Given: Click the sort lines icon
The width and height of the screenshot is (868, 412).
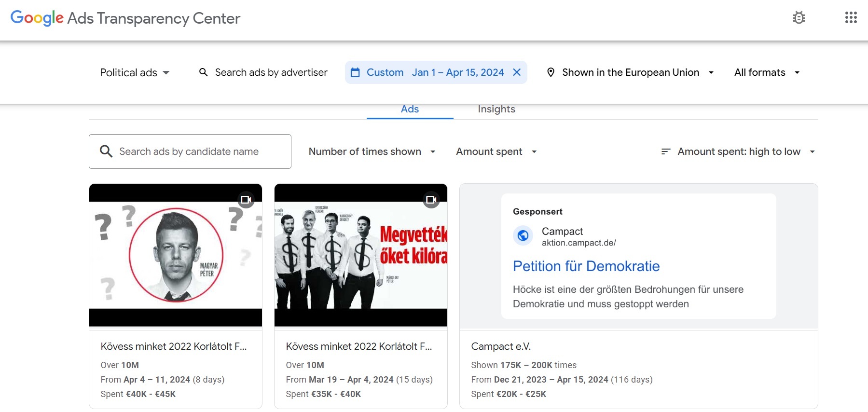Looking at the screenshot, I should 666,151.
